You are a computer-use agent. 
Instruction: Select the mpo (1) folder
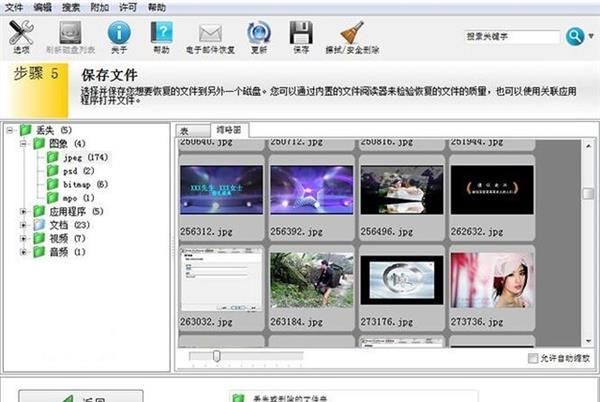click(78, 198)
